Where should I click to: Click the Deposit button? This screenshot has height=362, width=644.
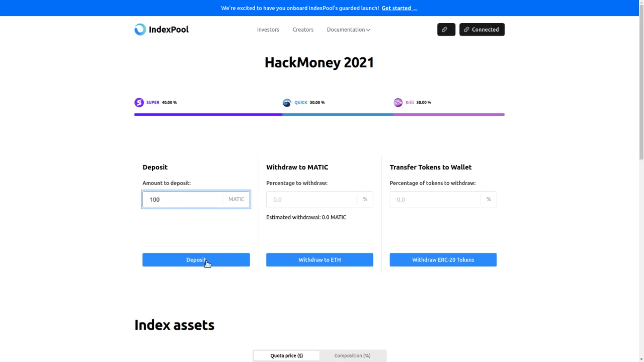click(x=196, y=259)
